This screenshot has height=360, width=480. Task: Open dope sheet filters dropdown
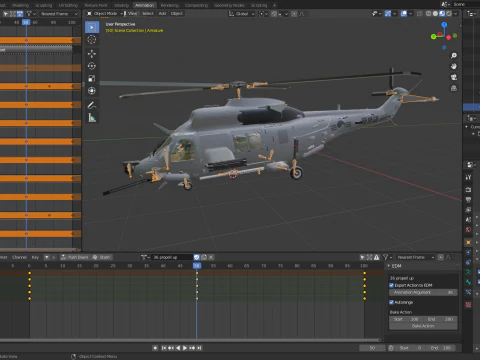[387, 257]
